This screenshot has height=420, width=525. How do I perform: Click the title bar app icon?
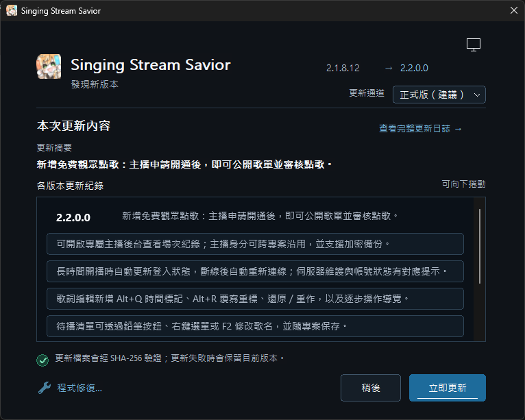[12, 11]
